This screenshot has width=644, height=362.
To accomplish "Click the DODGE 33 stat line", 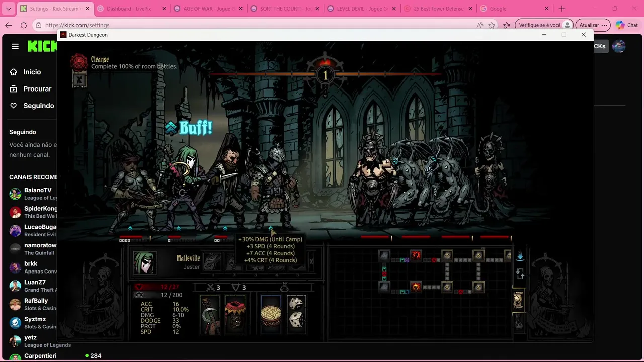I will click(x=159, y=321).
